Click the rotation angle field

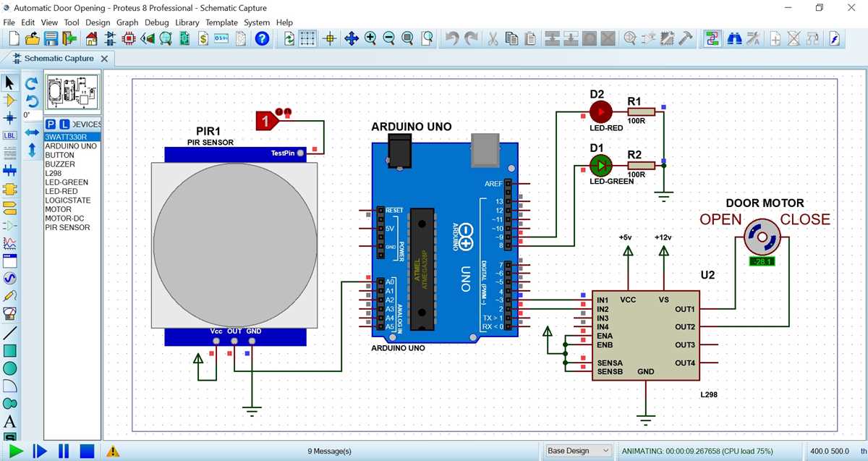click(x=32, y=115)
